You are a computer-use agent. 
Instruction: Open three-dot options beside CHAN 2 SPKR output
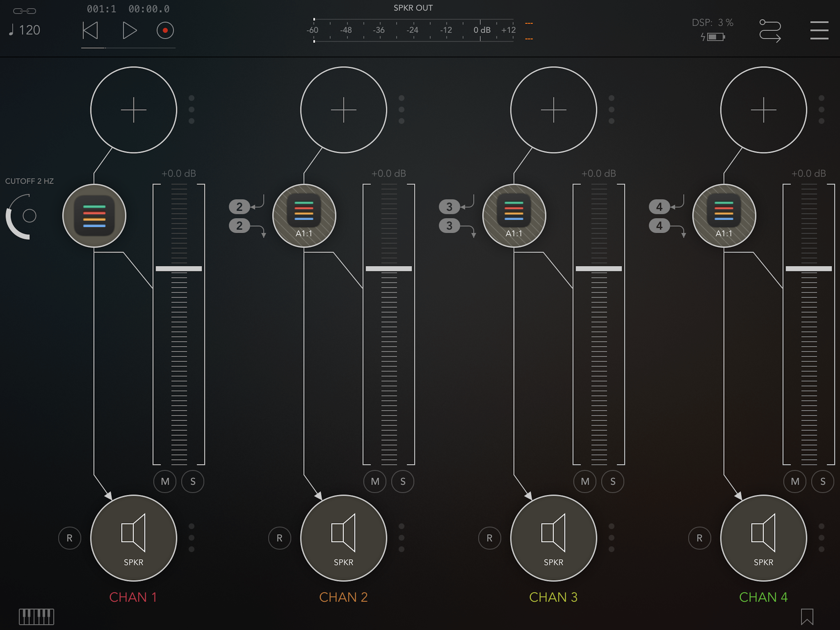pyautogui.click(x=401, y=538)
